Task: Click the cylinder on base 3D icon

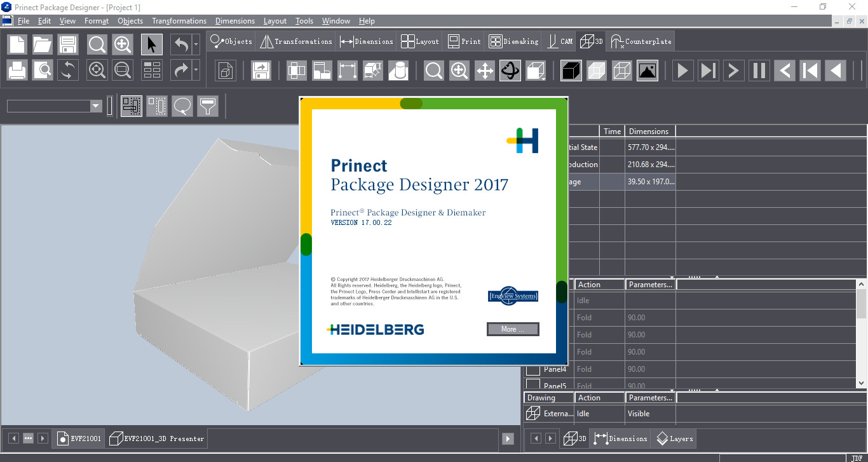Action: (x=398, y=70)
